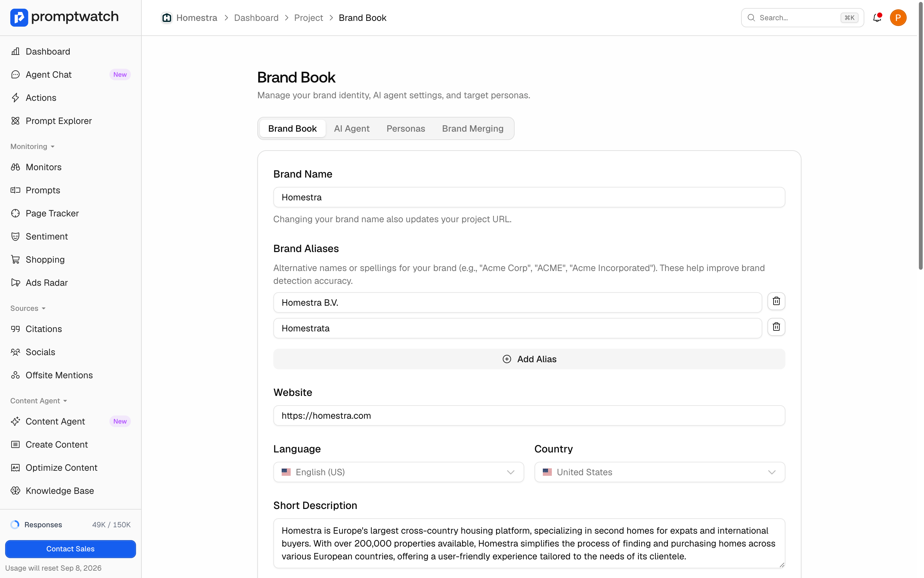
Task: Click the Website URL field
Action: pyautogui.click(x=529, y=416)
